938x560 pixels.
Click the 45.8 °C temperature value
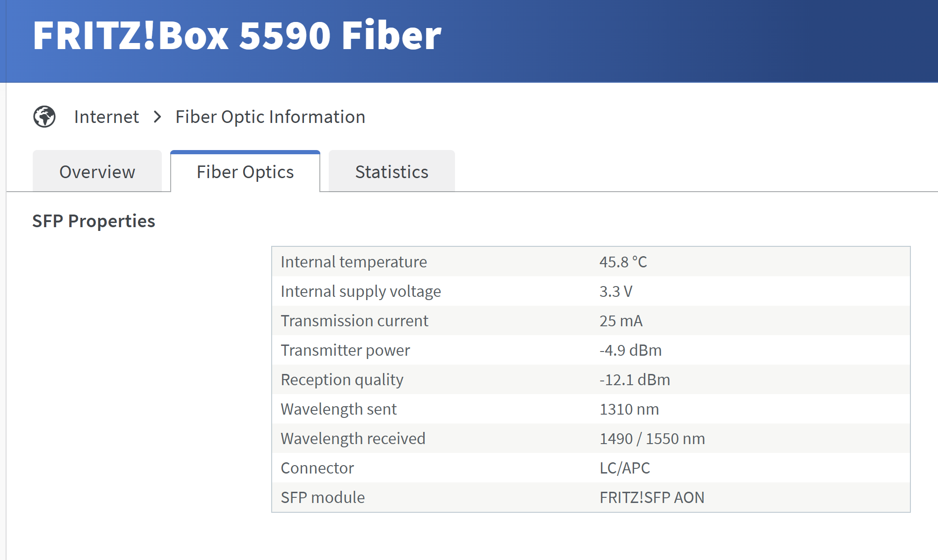click(623, 262)
